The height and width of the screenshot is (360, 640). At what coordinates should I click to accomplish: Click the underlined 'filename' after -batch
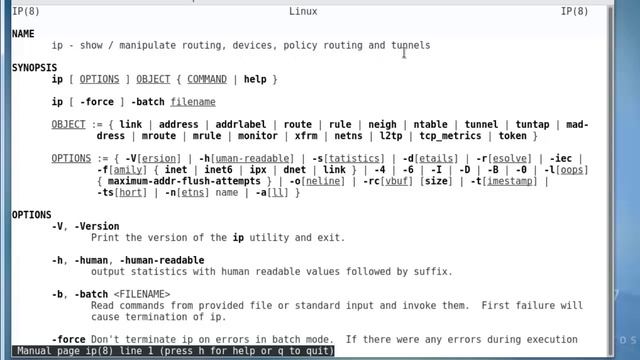click(193, 102)
